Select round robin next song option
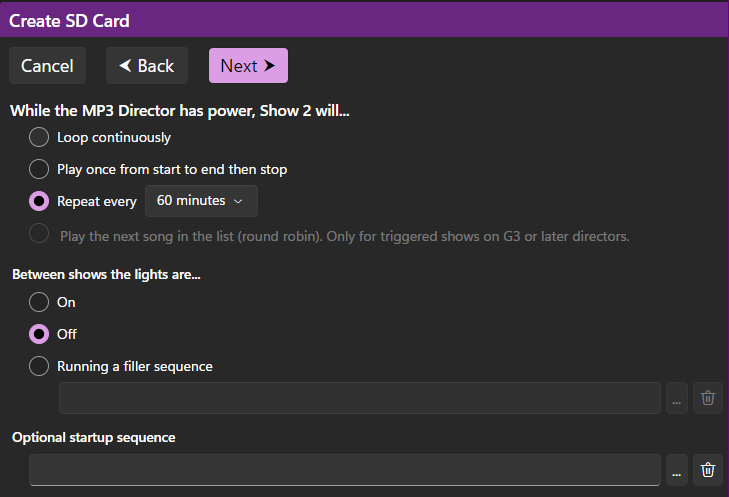Viewport: 729px width, 497px height. point(39,235)
